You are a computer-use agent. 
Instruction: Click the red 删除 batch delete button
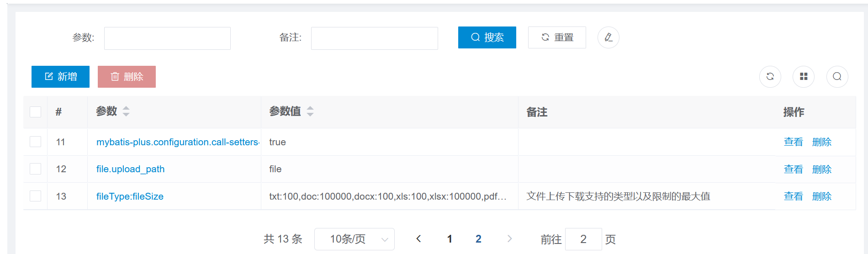127,77
